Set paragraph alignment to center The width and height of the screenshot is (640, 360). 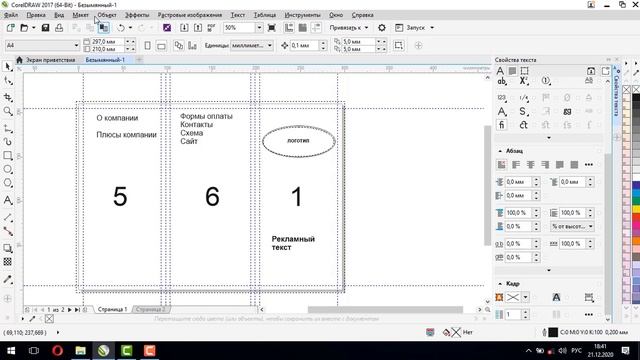tap(531, 164)
